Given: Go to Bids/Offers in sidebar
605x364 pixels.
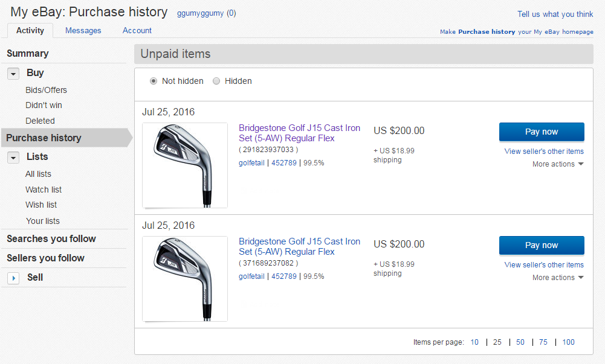Looking at the screenshot, I should point(46,90).
